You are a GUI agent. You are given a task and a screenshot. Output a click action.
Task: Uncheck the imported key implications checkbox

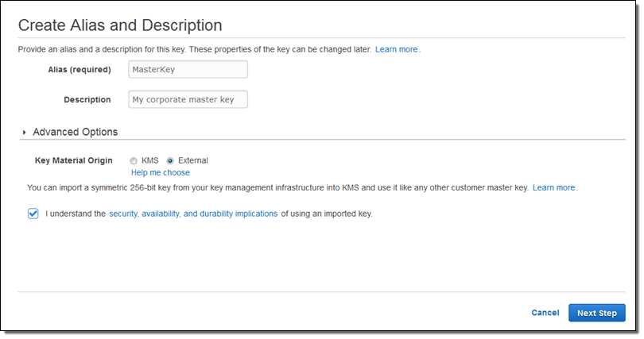pyautogui.click(x=33, y=214)
